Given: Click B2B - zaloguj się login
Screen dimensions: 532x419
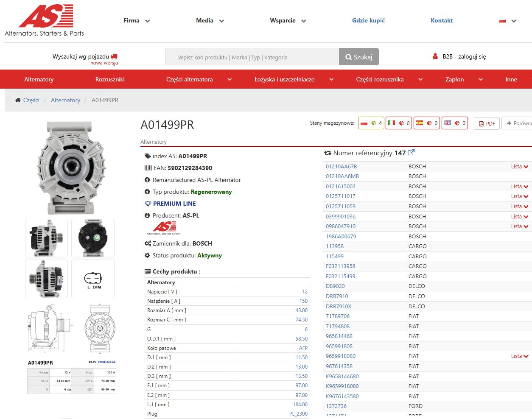Looking at the screenshot, I should tap(459, 56).
